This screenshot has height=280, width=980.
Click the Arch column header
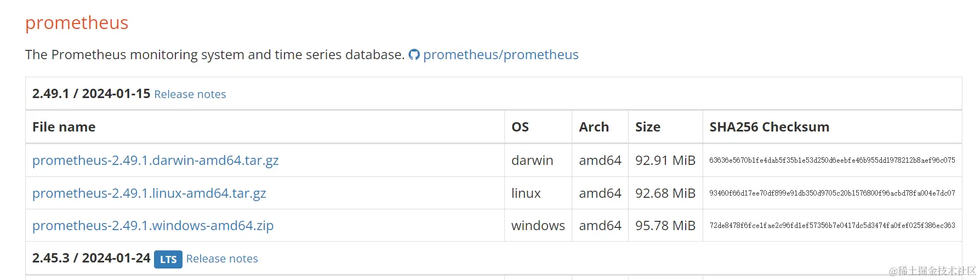594,127
